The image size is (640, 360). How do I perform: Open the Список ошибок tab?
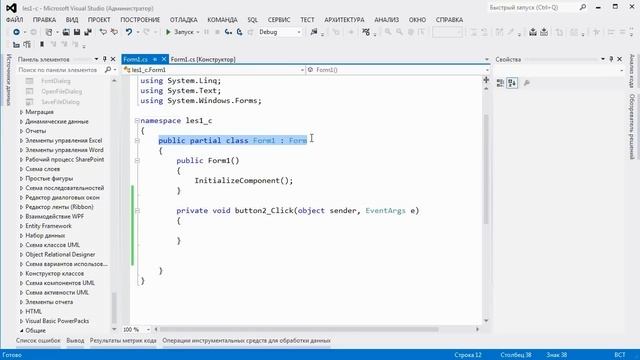[x=38, y=340]
